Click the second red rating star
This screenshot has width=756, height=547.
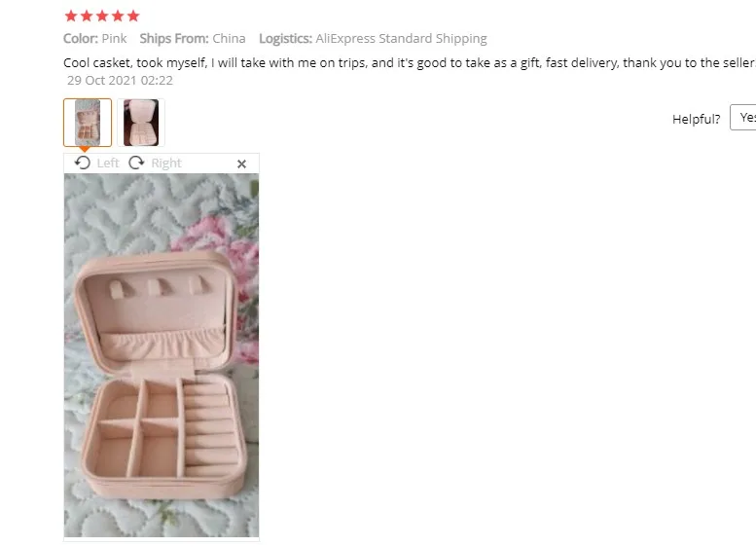[87, 16]
